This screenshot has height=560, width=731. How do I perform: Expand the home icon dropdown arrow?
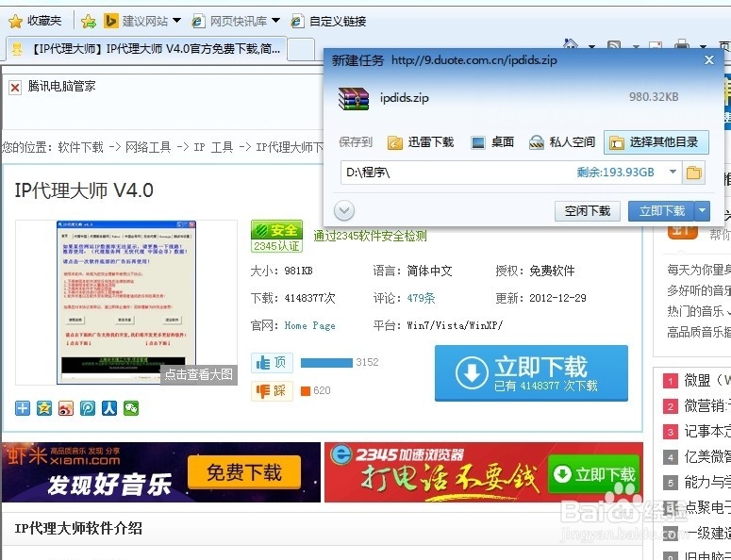pos(591,46)
